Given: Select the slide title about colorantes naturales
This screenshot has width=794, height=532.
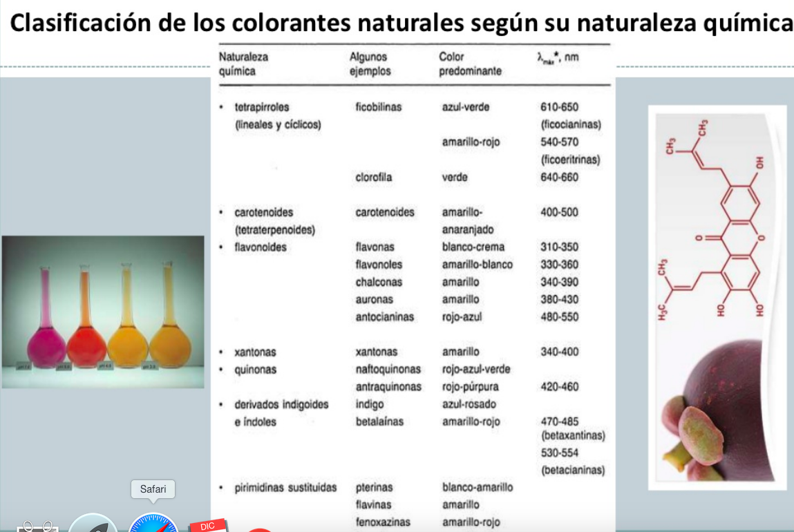Looking at the screenshot, I should (x=402, y=23).
